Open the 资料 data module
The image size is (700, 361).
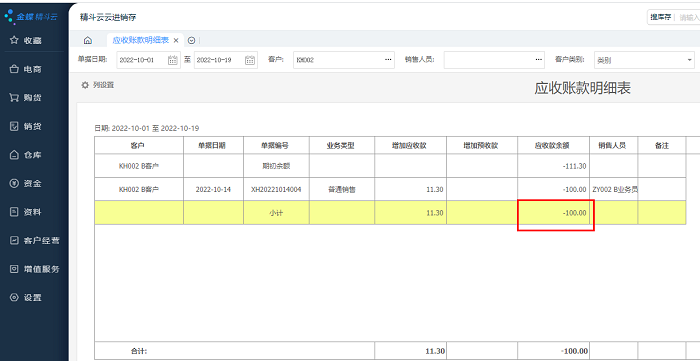tap(25, 212)
